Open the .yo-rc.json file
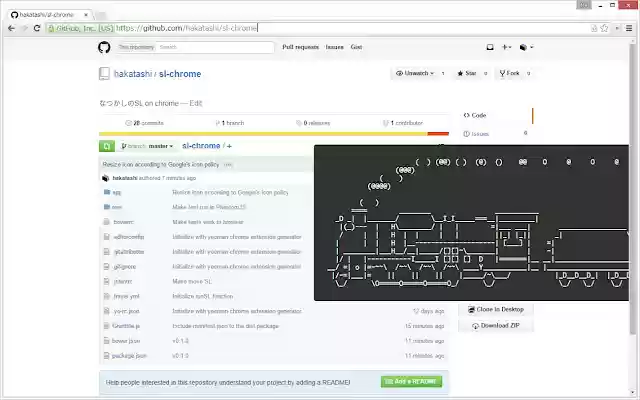Viewport: 640px width, 400px height. [126, 311]
